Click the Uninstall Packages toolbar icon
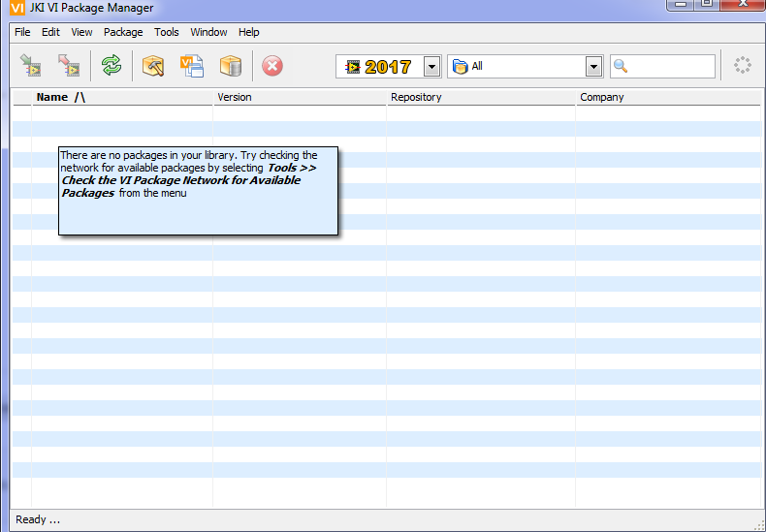766x532 pixels. point(69,65)
